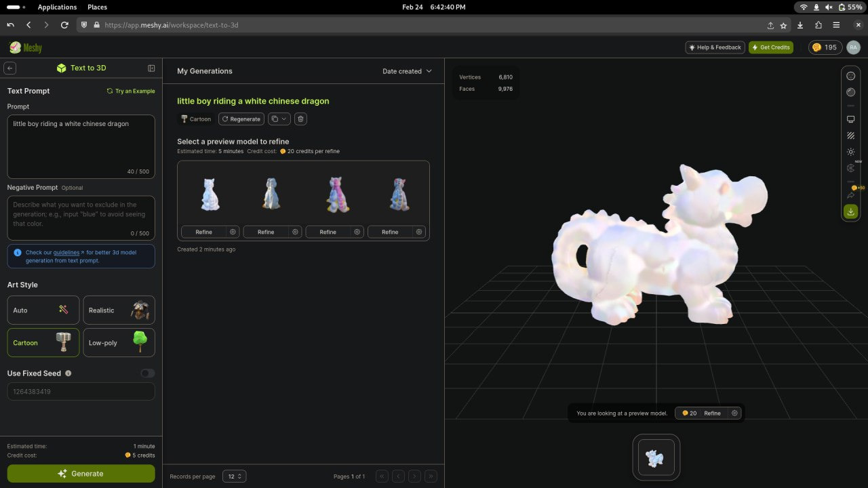Click Regenerate for the dragon generation
This screenshot has height=488, width=868.
click(x=241, y=119)
